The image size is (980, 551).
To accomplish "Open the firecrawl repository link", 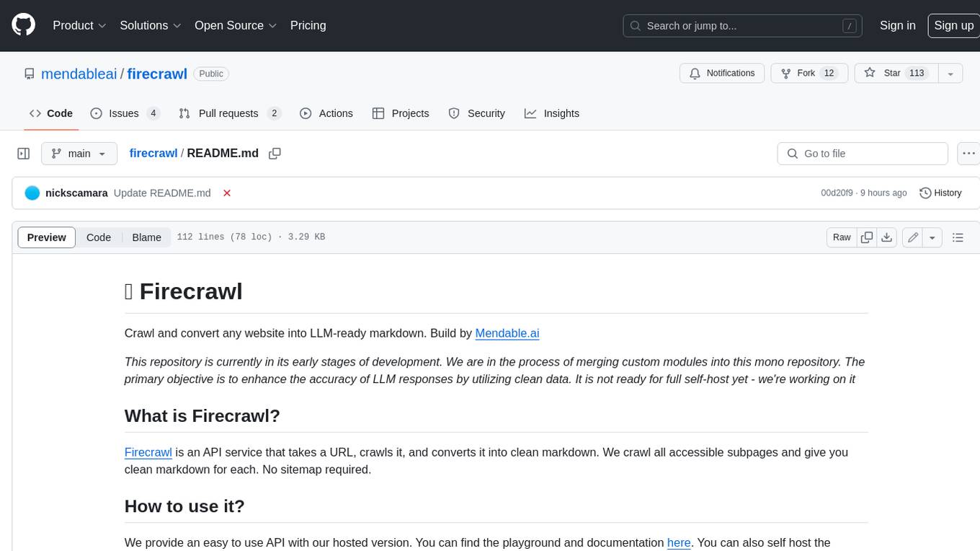I will click(x=157, y=74).
